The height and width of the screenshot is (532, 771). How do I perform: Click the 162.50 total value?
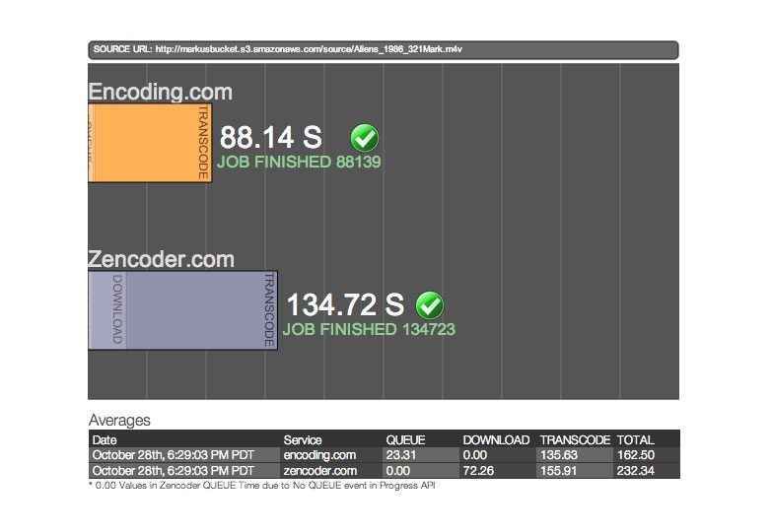click(x=636, y=455)
